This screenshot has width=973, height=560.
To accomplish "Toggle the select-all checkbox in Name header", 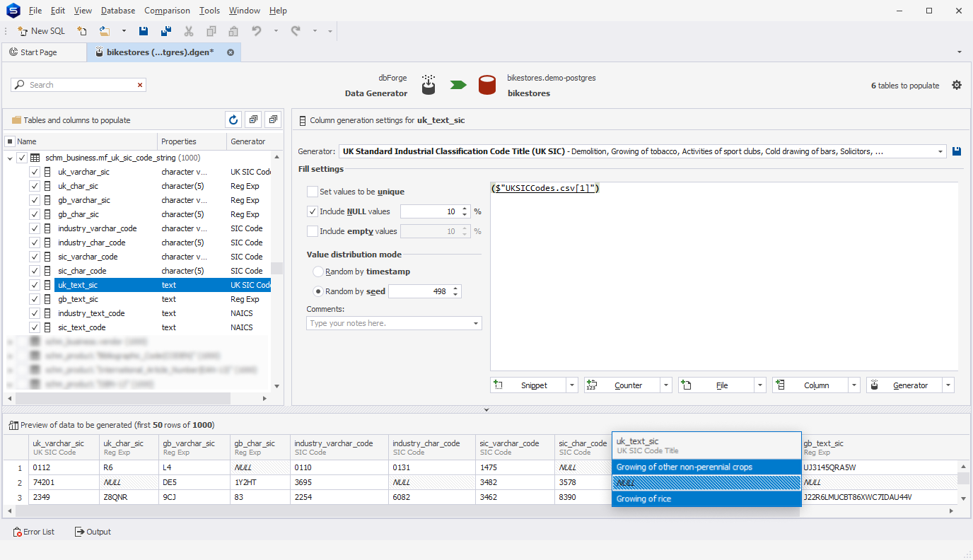I will [10, 141].
